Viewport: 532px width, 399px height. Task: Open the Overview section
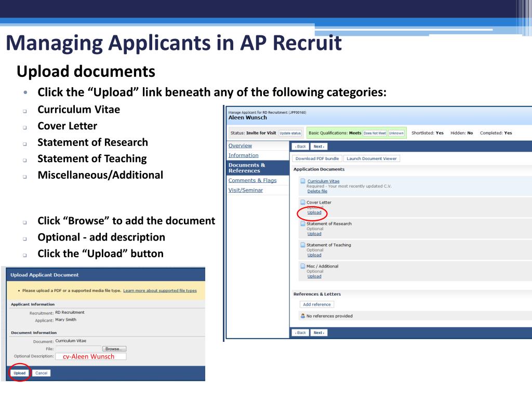click(x=240, y=145)
